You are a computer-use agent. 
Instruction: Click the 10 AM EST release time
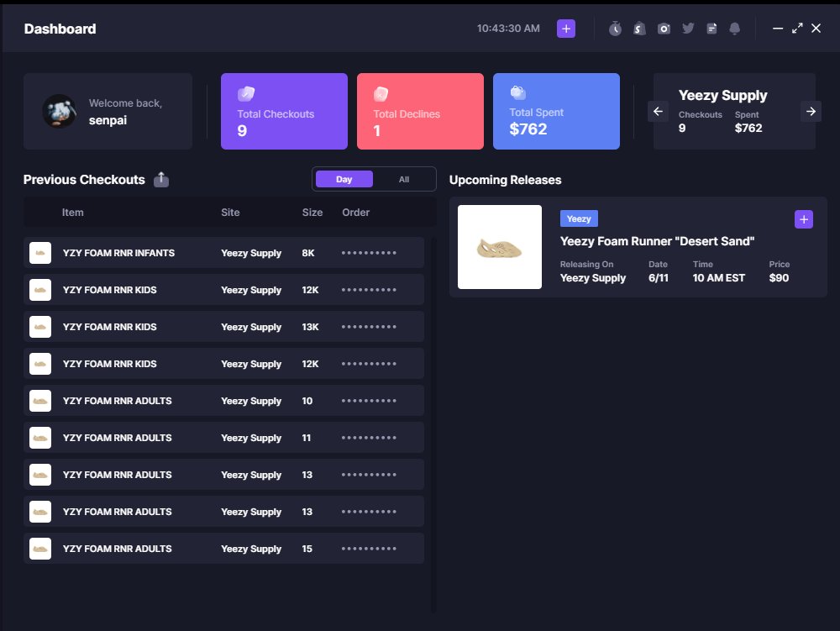pyautogui.click(x=718, y=278)
